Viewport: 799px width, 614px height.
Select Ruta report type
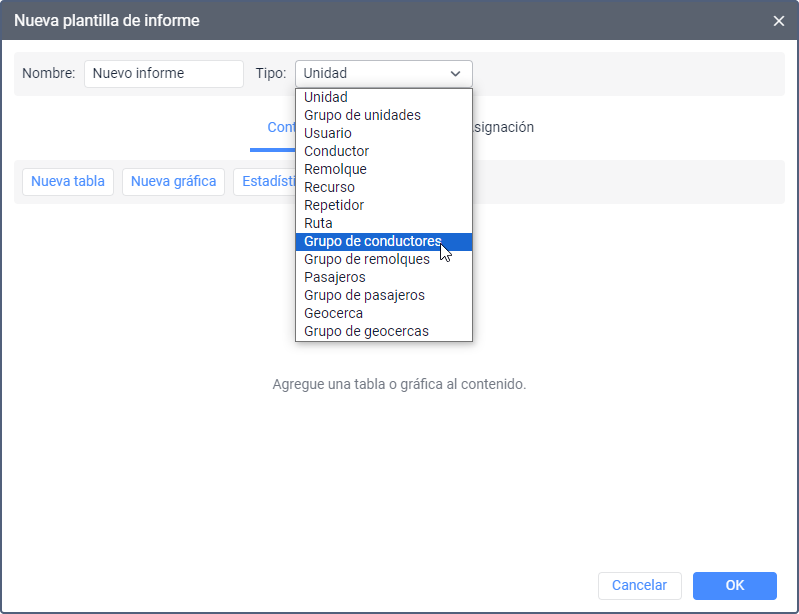(x=318, y=223)
